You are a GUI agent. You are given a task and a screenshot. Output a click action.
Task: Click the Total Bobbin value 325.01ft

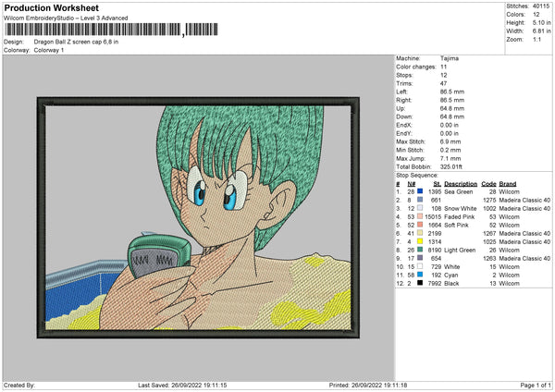[451, 166]
